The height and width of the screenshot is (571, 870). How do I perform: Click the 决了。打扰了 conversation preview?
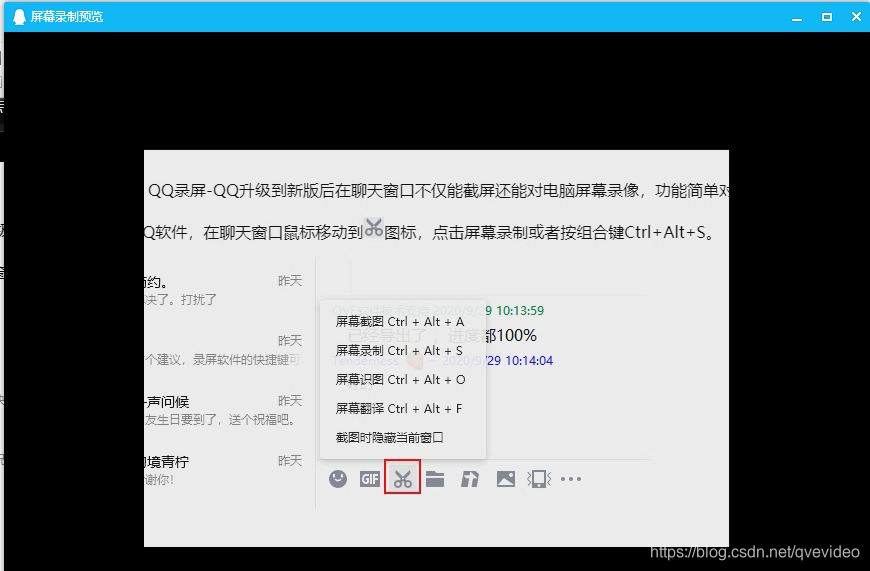[x=181, y=300]
